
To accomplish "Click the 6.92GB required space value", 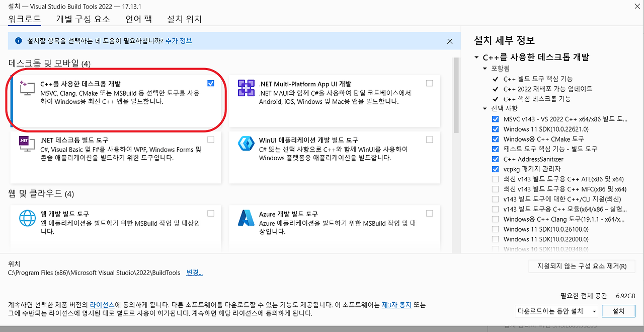I will coord(625,296).
